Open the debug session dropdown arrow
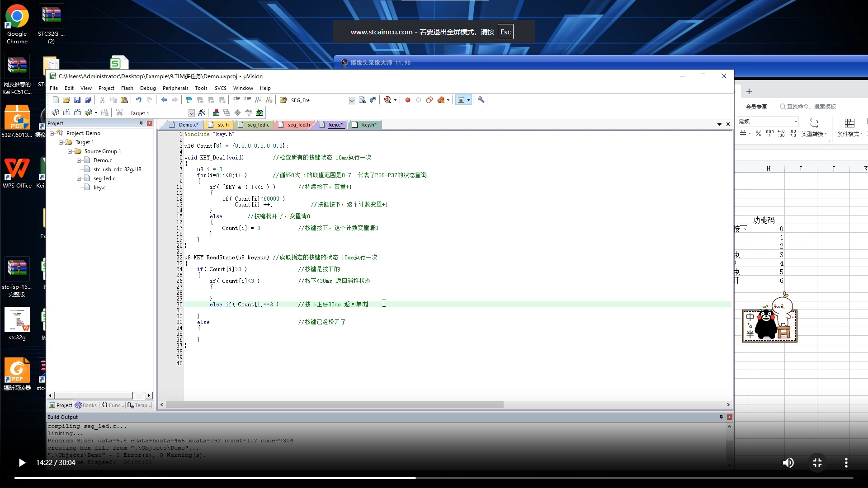The image size is (868, 488). pos(396,100)
